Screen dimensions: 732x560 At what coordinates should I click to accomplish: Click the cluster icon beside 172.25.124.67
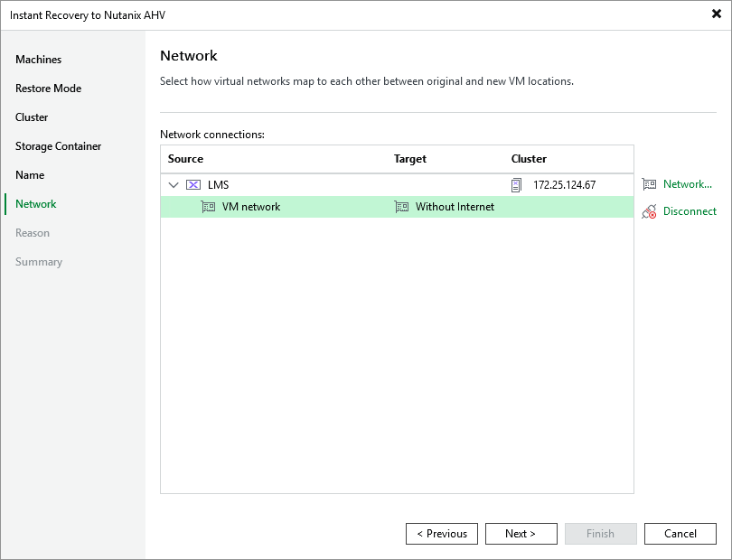point(516,184)
